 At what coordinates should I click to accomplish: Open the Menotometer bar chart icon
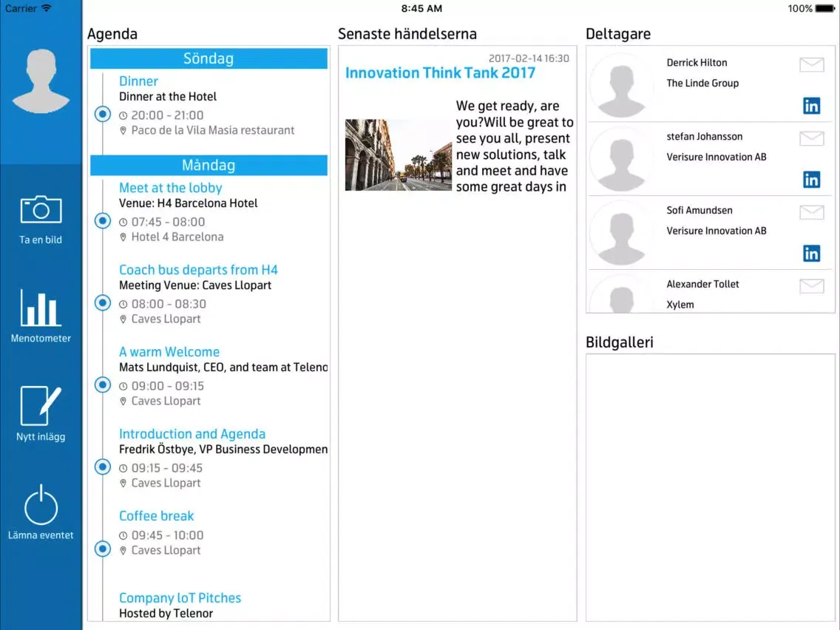pos(41,308)
